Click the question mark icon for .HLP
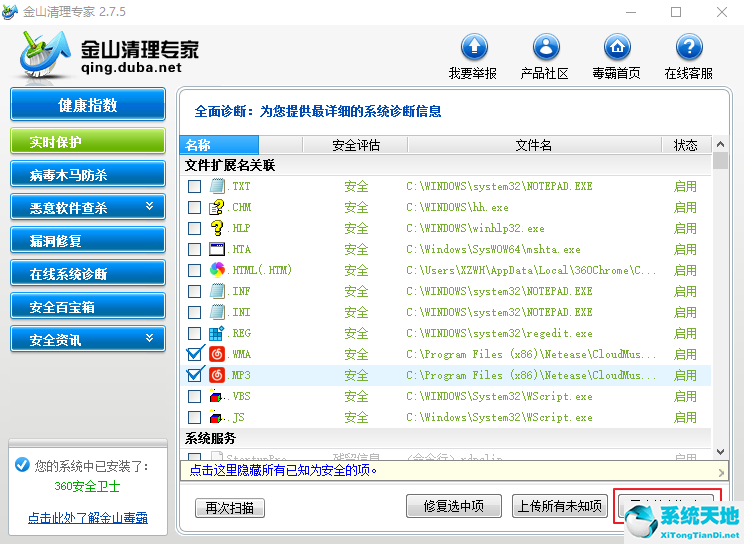The image size is (744, 544). point(217,228)
